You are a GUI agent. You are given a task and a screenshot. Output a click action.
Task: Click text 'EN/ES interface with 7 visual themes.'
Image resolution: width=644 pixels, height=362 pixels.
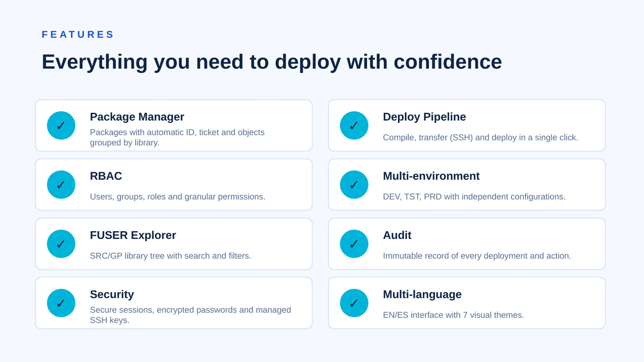click(x=454, y=315)
